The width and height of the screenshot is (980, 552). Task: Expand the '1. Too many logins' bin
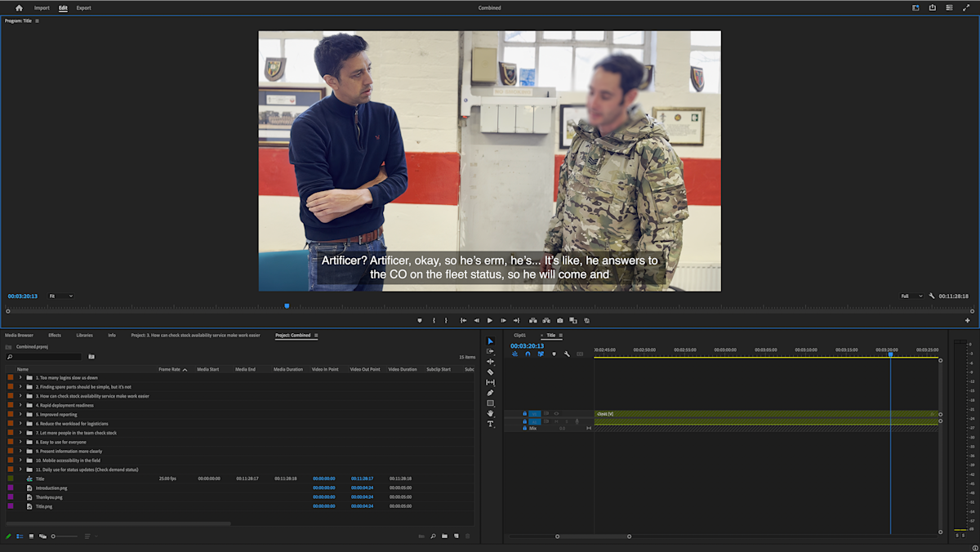point(20,377)
